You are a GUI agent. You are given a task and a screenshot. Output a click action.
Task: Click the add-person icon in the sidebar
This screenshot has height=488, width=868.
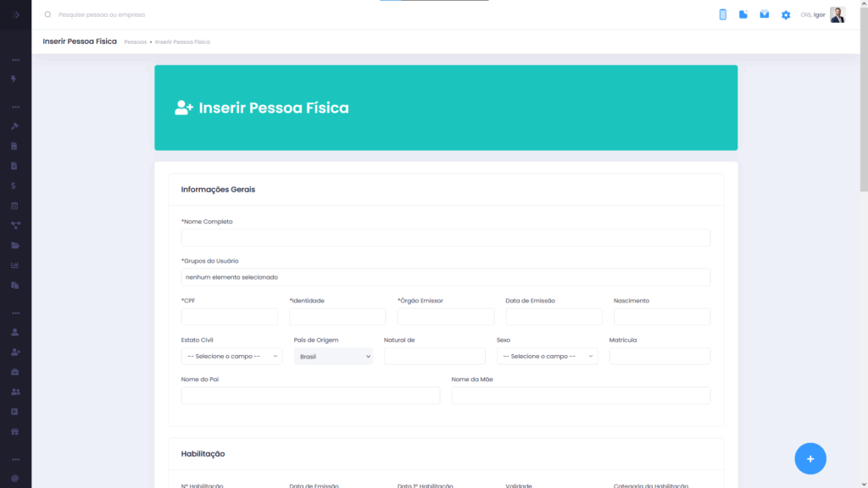tap(15, 352)
